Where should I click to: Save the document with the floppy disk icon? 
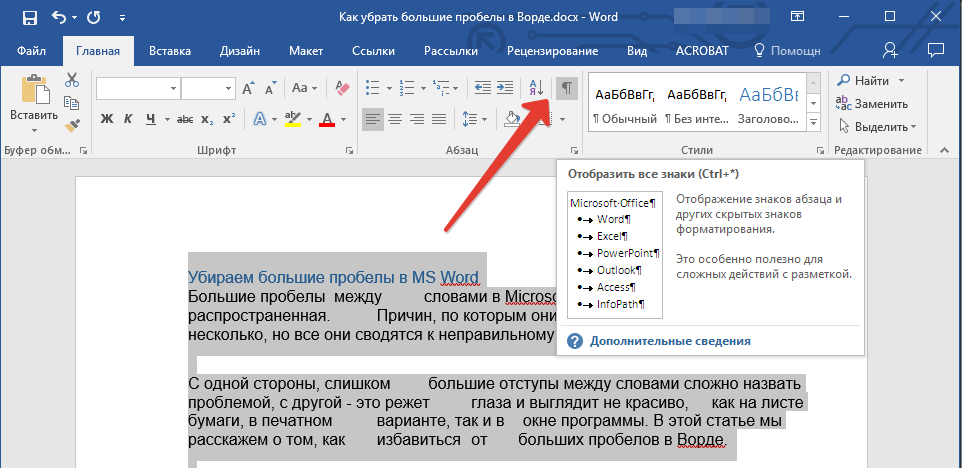coord(29,17)
